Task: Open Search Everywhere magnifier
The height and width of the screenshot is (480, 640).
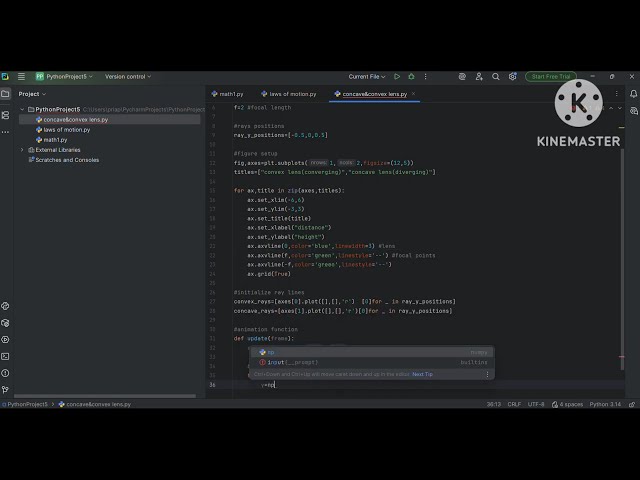Action: point(496,76)
